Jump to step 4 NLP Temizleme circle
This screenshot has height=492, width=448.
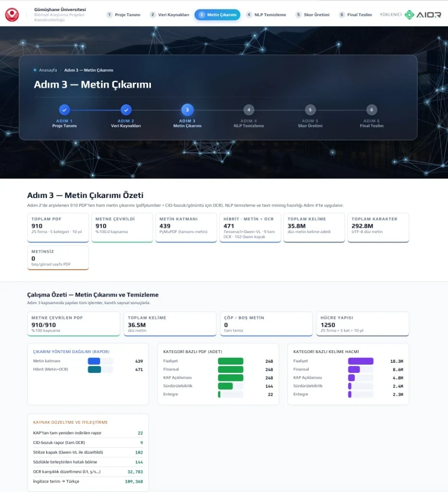(x=249, y=110)
